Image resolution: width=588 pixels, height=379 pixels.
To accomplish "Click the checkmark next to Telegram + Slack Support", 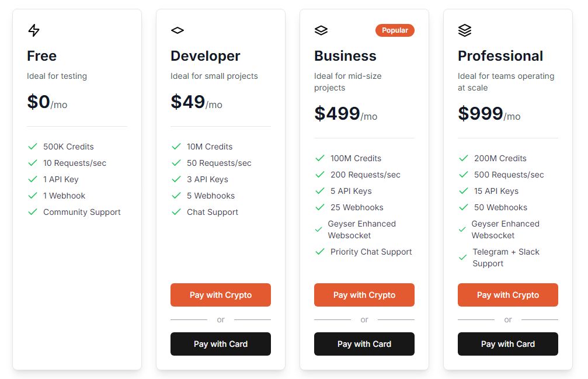I will click(462, 258).
